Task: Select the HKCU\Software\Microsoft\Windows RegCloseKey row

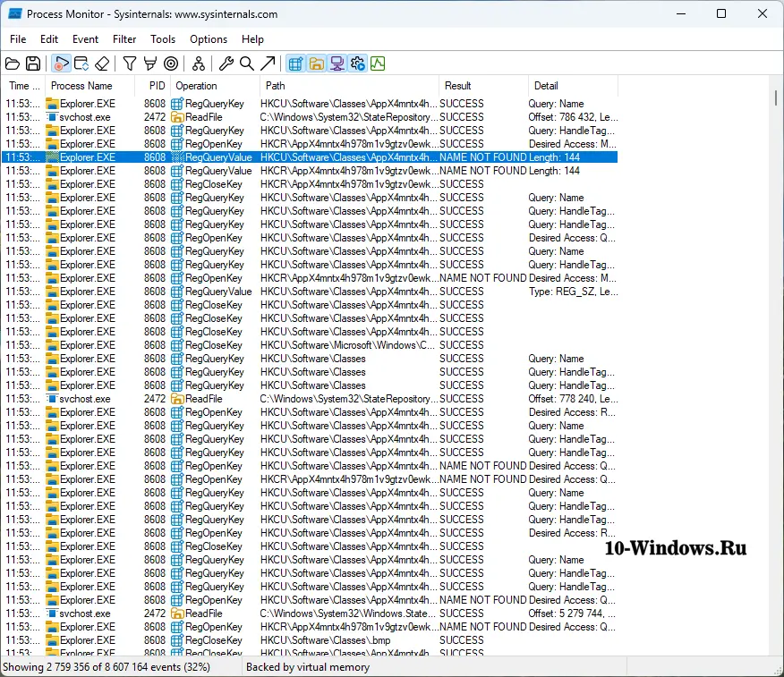Action: [x=310, y=345]
